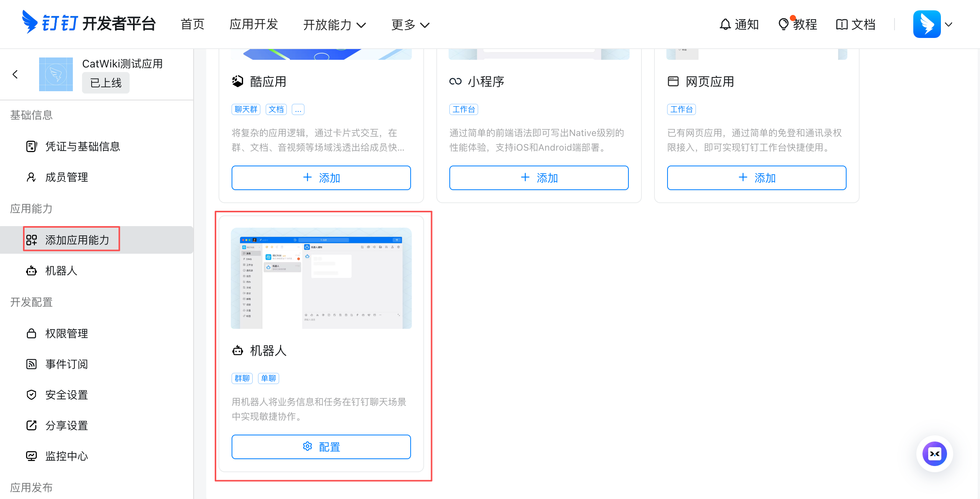This screenshot has height=499, width=980.
Task: Open 分享设置 in the sidebar
Action: tap(66, 425)
